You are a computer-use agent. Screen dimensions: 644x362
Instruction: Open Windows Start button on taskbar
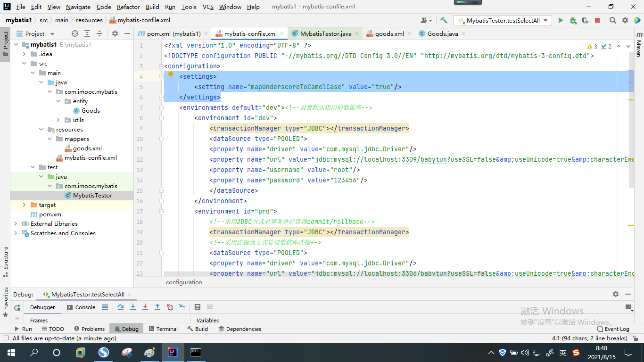[x=11, y=352]
